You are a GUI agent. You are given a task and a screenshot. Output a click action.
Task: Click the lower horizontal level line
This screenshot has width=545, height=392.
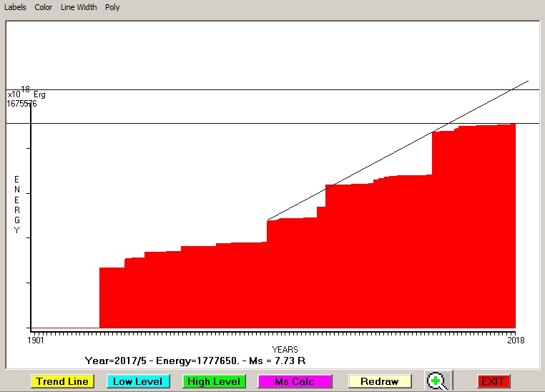point(215,123)
